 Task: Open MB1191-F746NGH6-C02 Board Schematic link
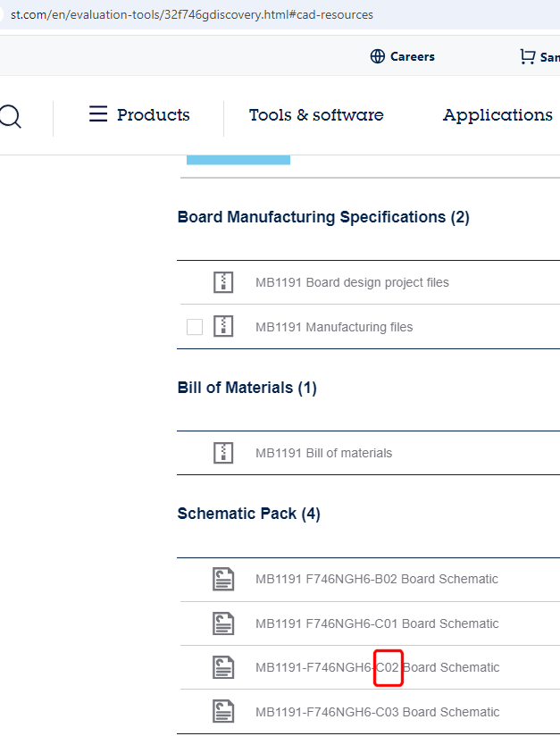tap(377, 667)
